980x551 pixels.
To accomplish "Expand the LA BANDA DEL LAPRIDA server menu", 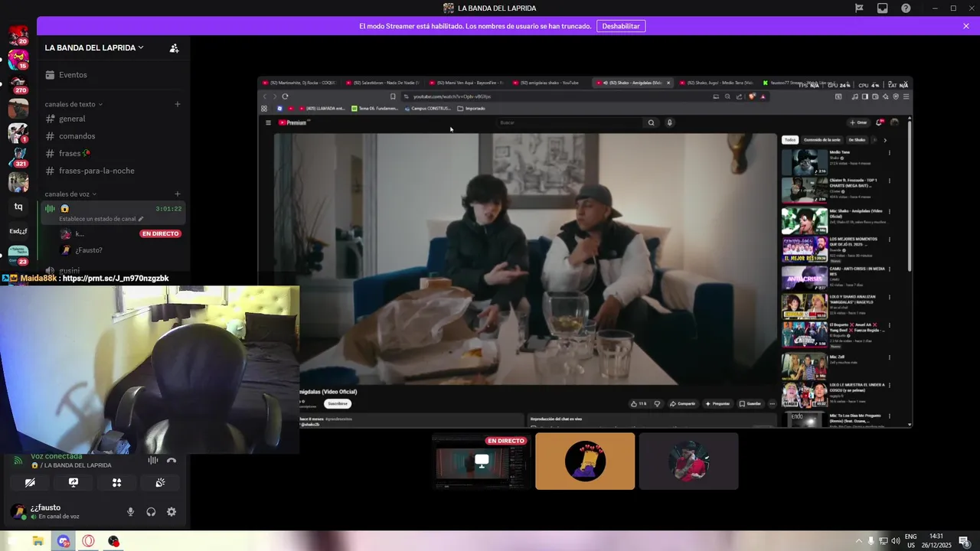I will point(94,47).
